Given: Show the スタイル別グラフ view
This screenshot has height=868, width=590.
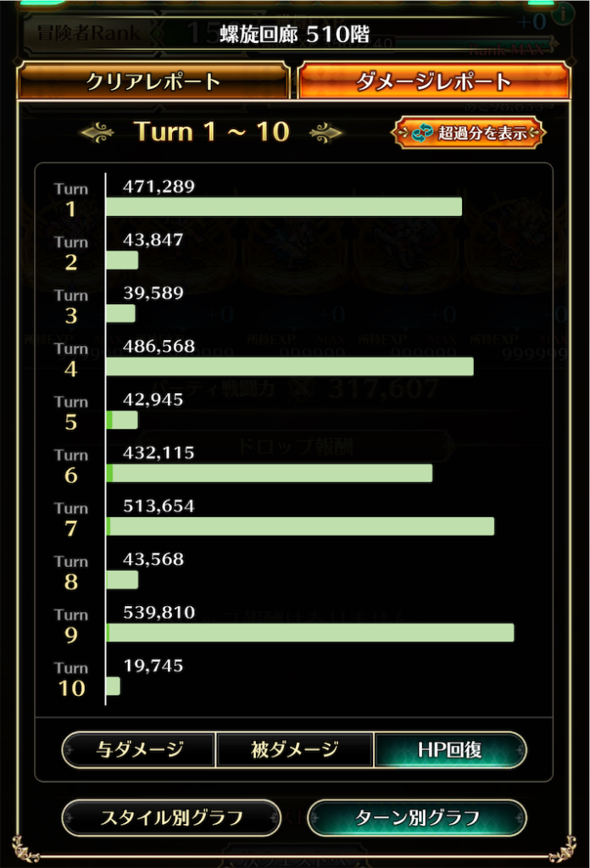Looking at the screenshot, I should pos(171,818).
